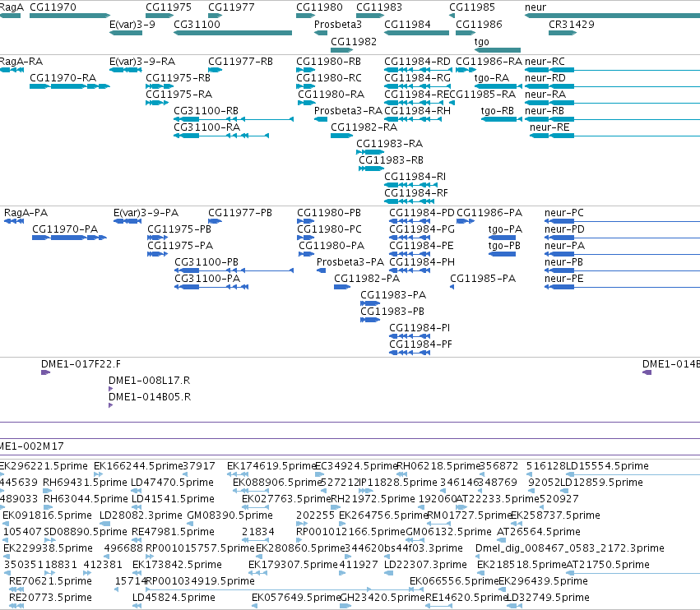The width and height of the screenshot is (700, 610).
Task: Select the CG11982 gene label
Action: tap(354, 42)
